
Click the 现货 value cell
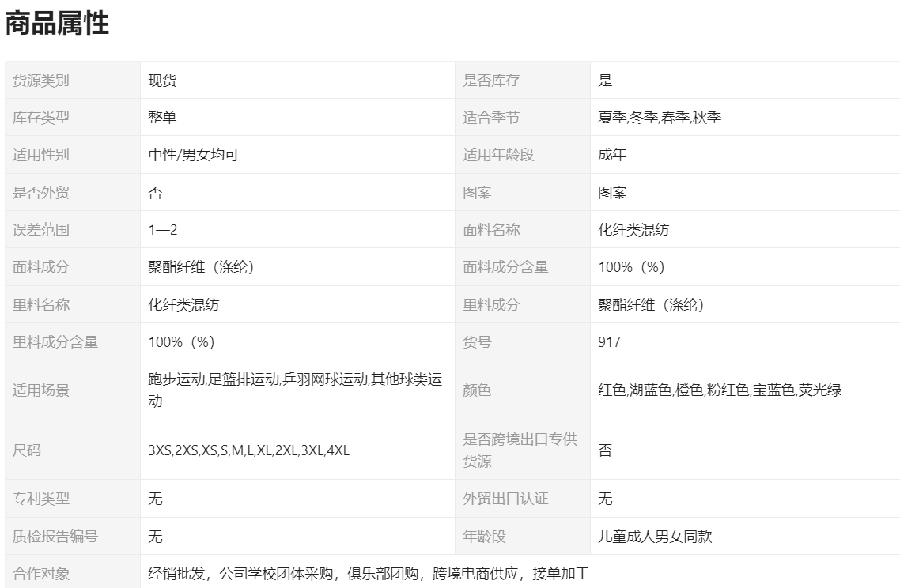[x=162, y=80]
